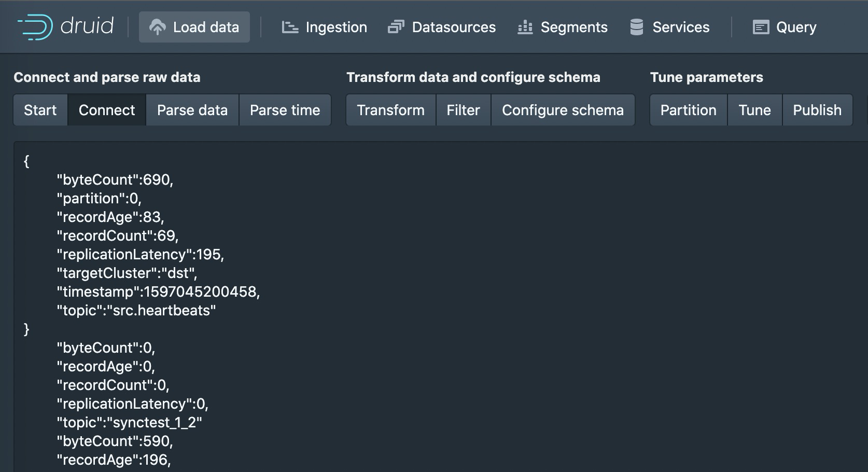Select the Filter step
868x472 pixels.
click(464, 110)
